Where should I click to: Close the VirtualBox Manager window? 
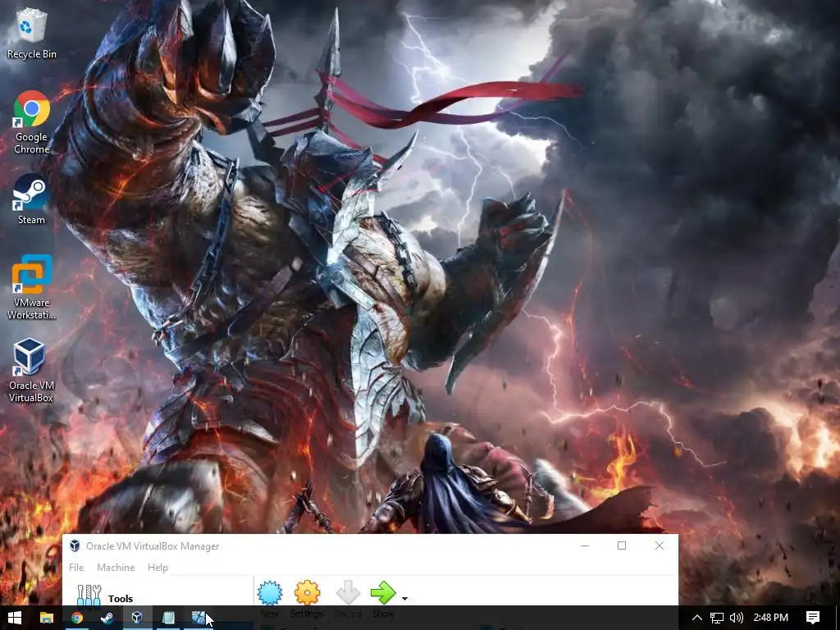click(x=660, y=546)
